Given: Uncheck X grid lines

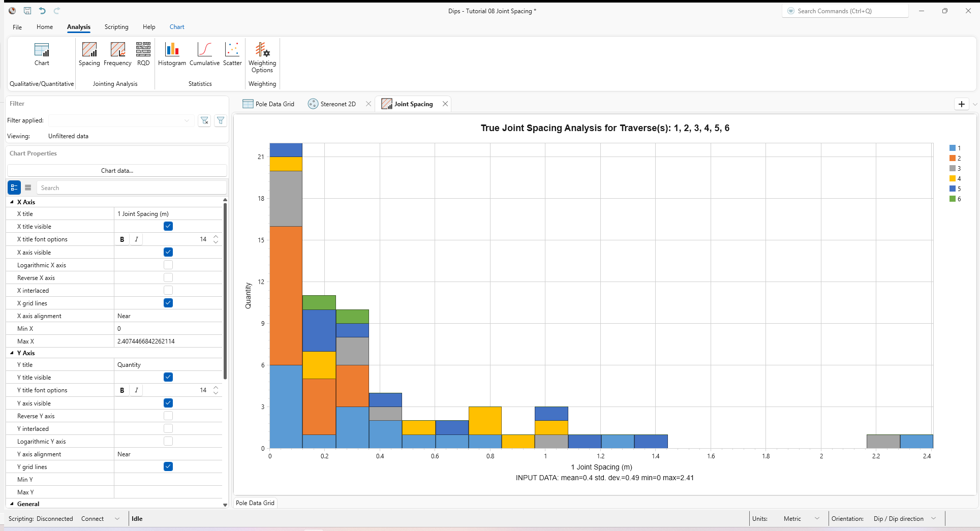Looking at the screenshot, I should 168,303.
